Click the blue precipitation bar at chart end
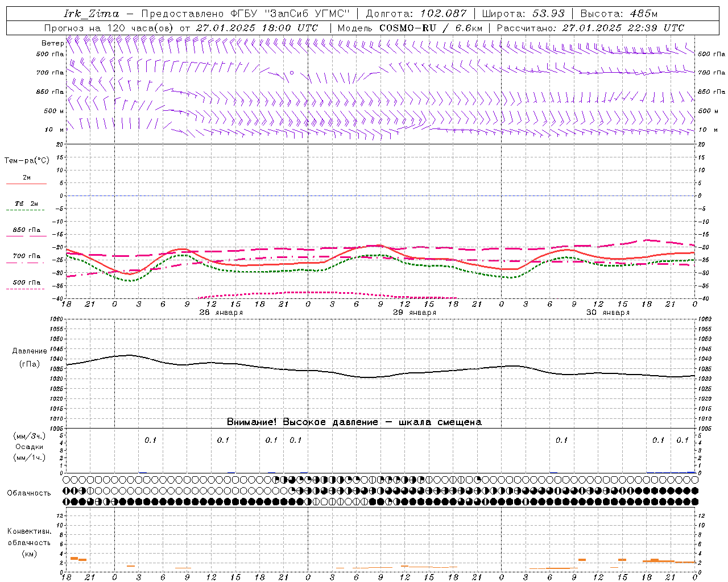Viewport: 728px width, 582px height. coord(691,472)
